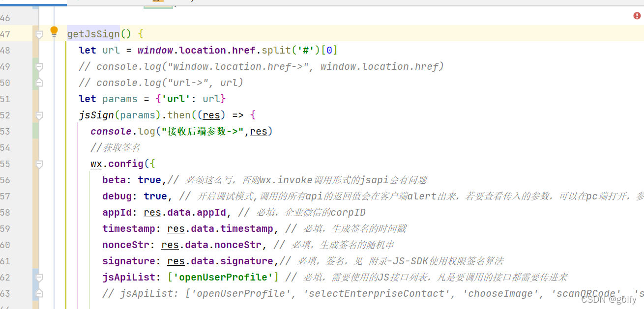Click commented console.log "url->" line
The height and width of the screenshot is (309, 644).
click(161, 83)
